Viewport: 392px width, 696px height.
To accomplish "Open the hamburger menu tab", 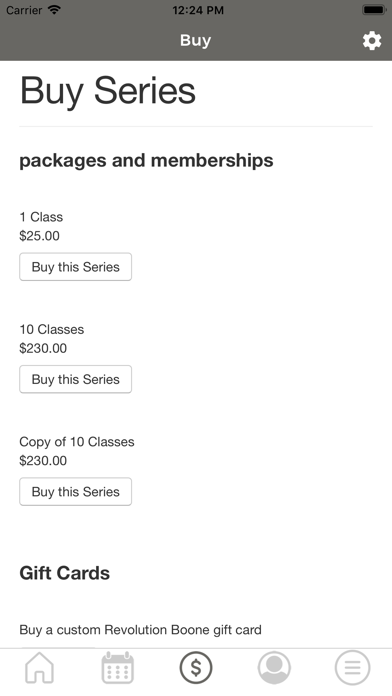I will tap(352, 668).
